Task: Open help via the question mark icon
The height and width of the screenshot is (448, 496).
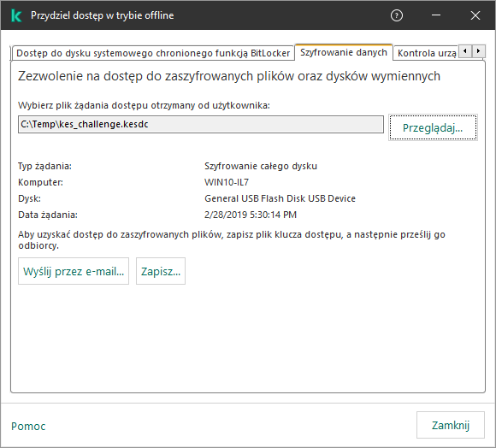Action: (397, 15)
